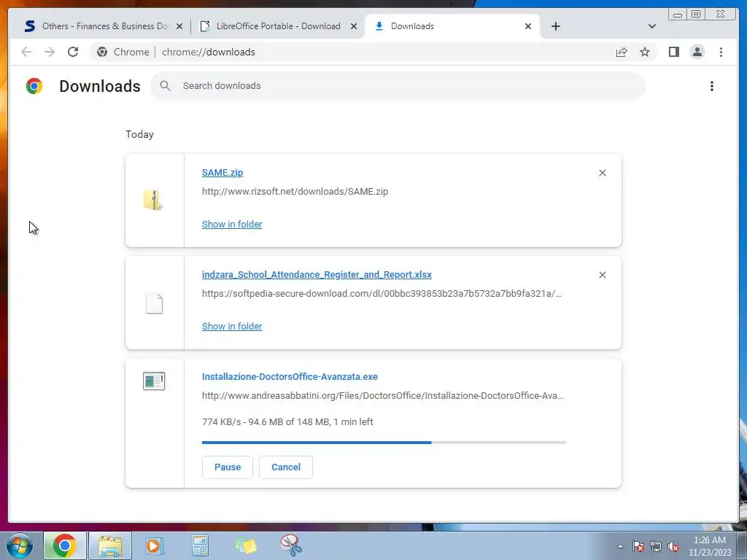This screenshot has height=560, width=747.
Task: Open Windows Explorer from the taskbar
Action: pos(110,545)
